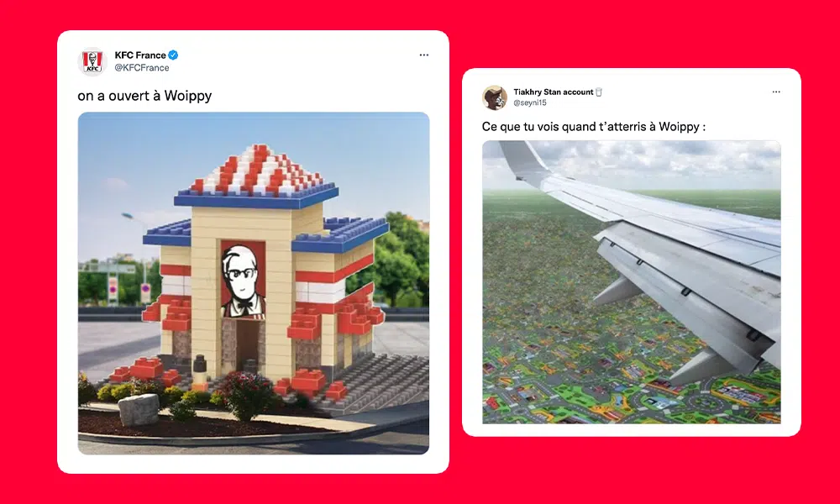Open the @seyni15 handle link
Screen dimensions: 840x504
point(530,102)
